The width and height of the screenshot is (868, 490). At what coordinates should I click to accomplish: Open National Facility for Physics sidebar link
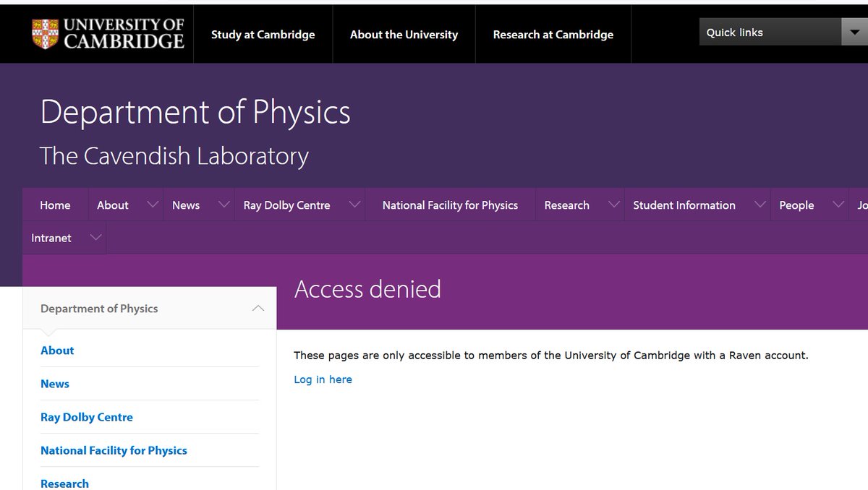114,450
